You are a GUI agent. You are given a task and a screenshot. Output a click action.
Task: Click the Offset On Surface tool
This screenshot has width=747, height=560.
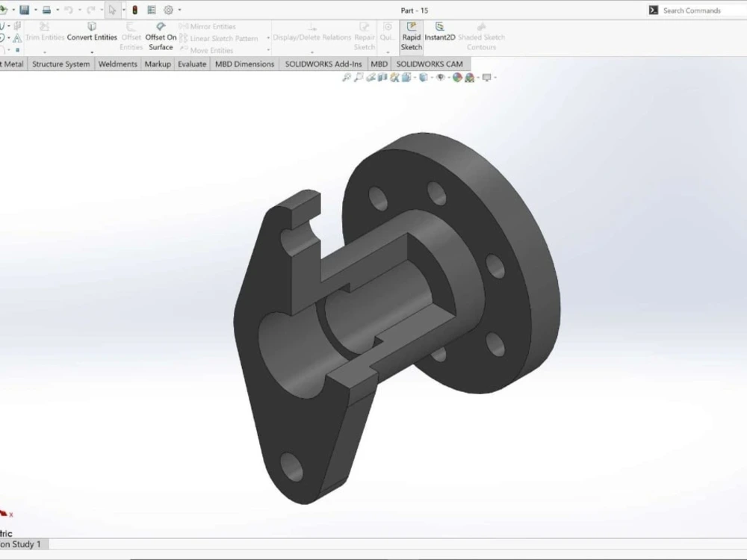coord(161,36)
